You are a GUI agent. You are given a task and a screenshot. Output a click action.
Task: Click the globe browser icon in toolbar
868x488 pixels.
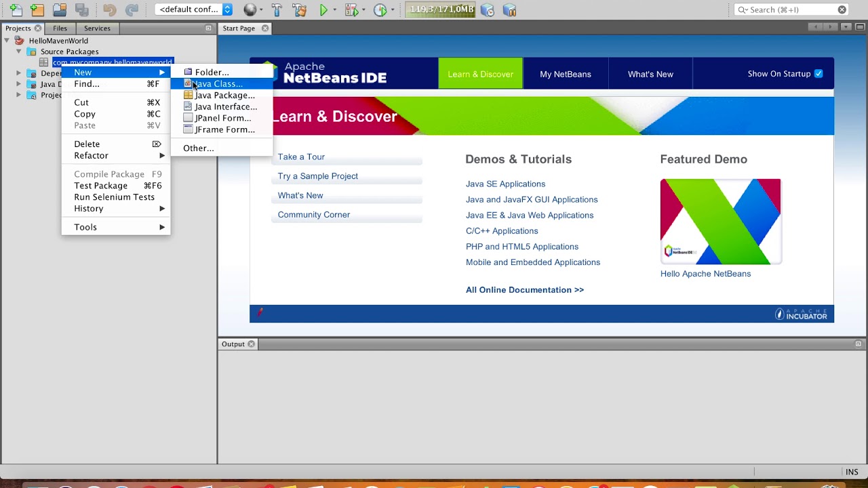250,9
